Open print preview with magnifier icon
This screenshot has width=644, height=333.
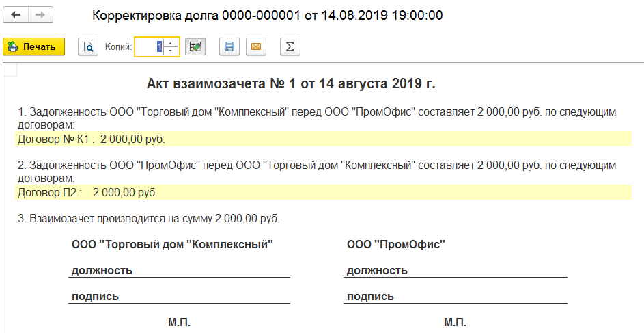coord(88,47)
